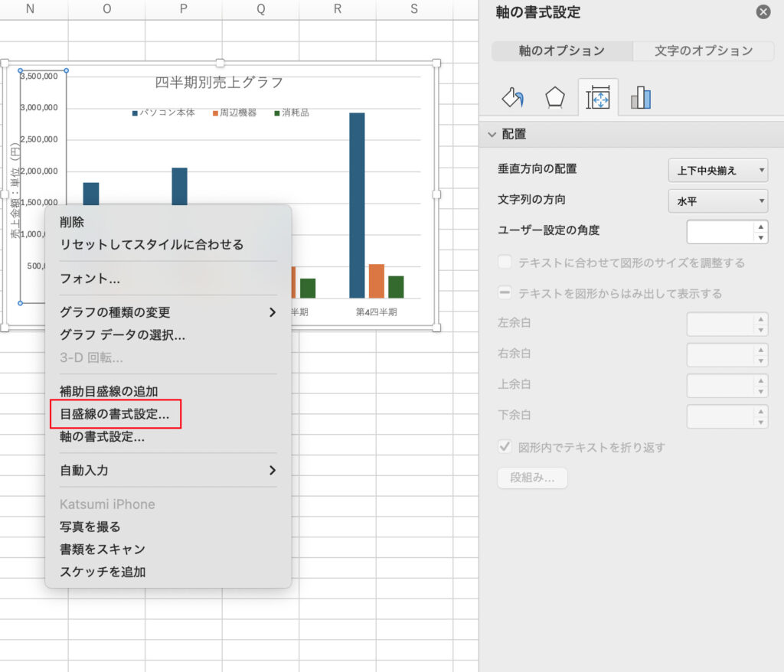The image size is (784, 672).
Task: Open the 自動入力 submenu arrow
Action: pyautogui.click(x=272, y=470)
